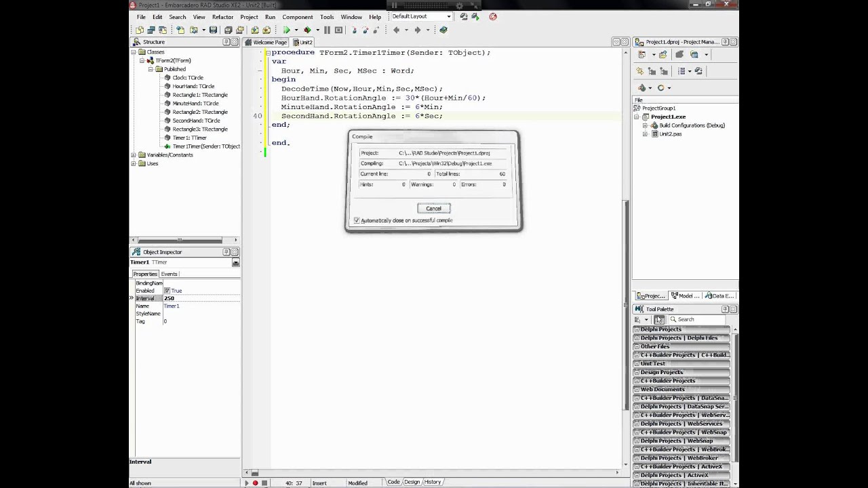Click the Modified status bar text
The width and height of the screenshot is (868, 488).
click(357, 483)
